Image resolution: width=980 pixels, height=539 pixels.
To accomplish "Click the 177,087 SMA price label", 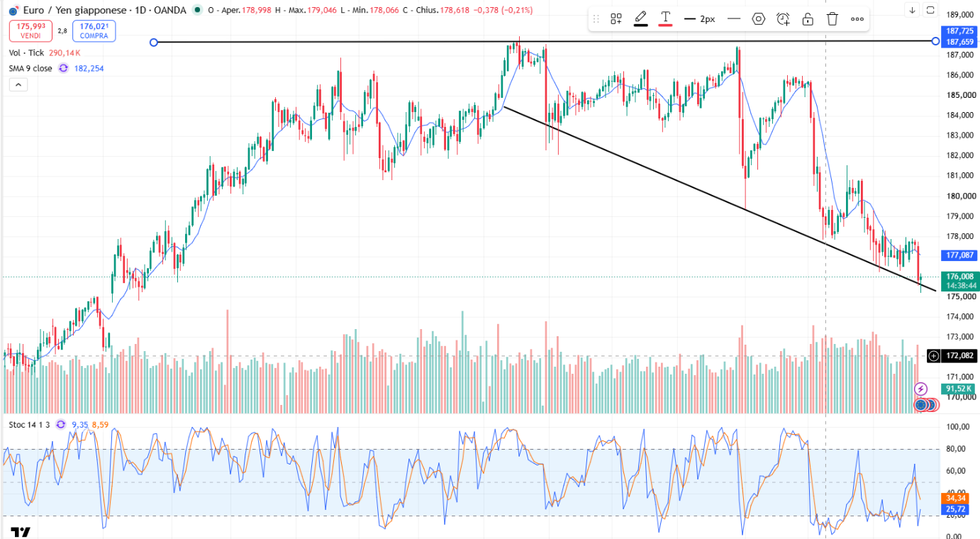I will 961,255.
